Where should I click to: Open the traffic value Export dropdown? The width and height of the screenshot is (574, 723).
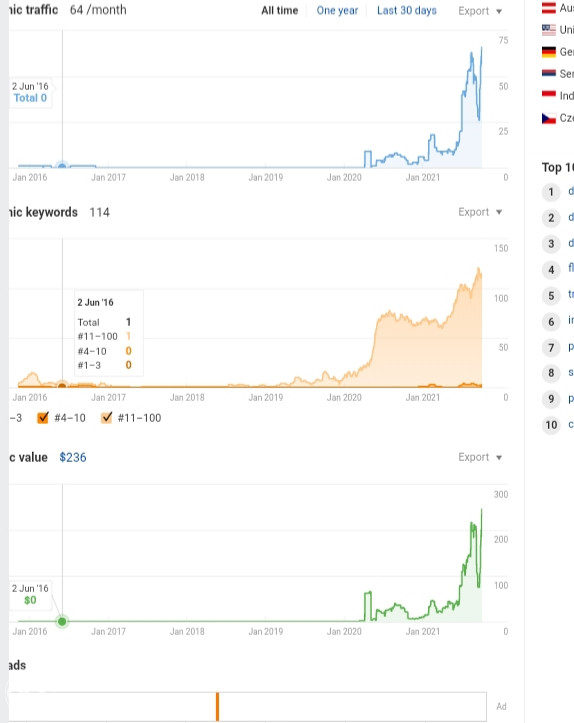pyautogui.click(x=480, y=457)
